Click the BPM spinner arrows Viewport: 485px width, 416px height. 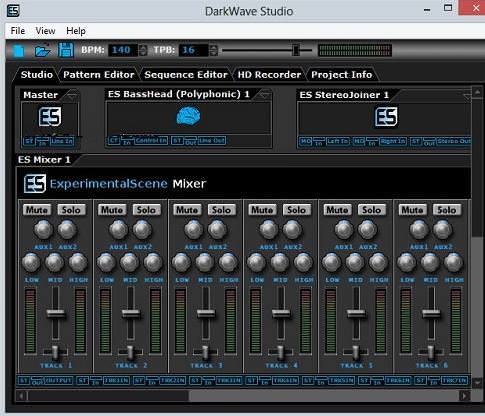(x=143, y=50)
